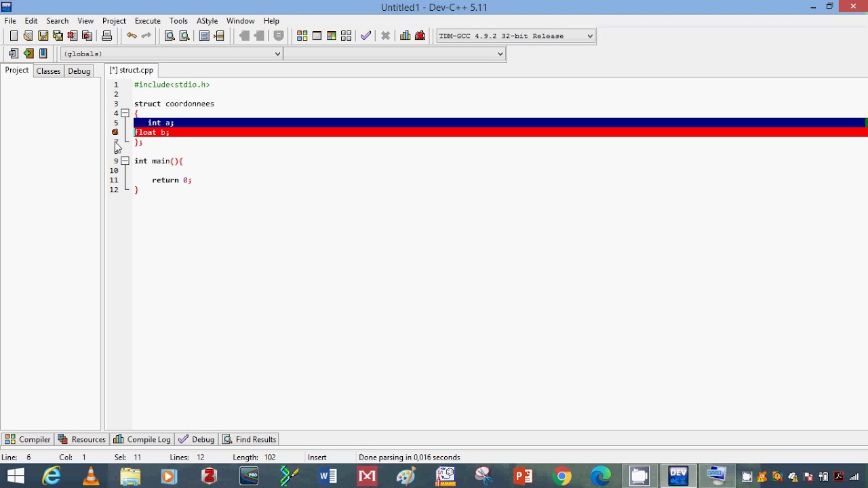
Task: Open the Edit menu
Action: pyautogui.click(x=31, y=21)
